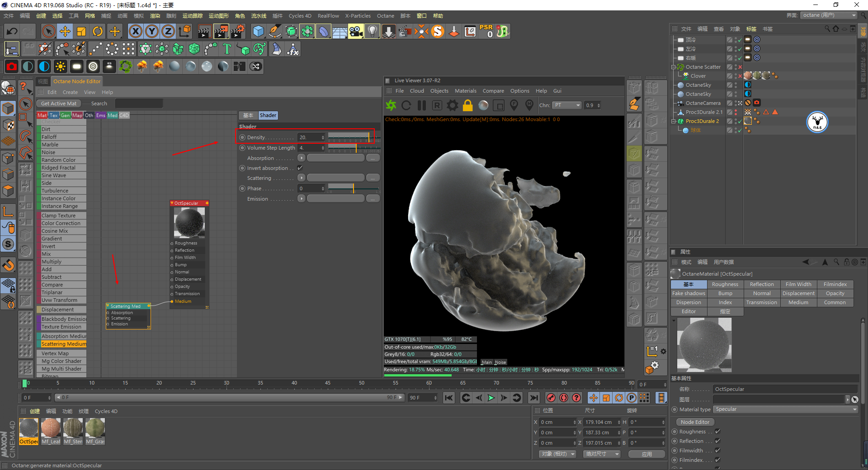Open the MoGraph MoText icon
This screenshot has height=470, width=868.
(x=227, y=49)
